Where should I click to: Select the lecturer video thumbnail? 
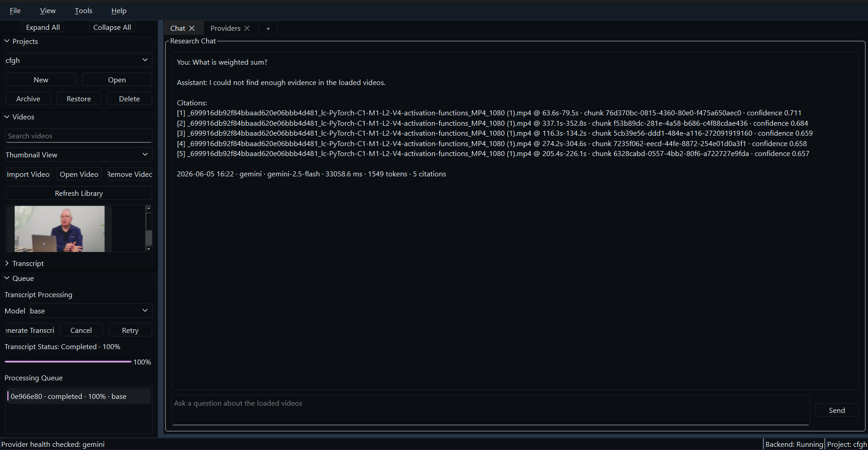pyautogui.click(x=59, y=229)
